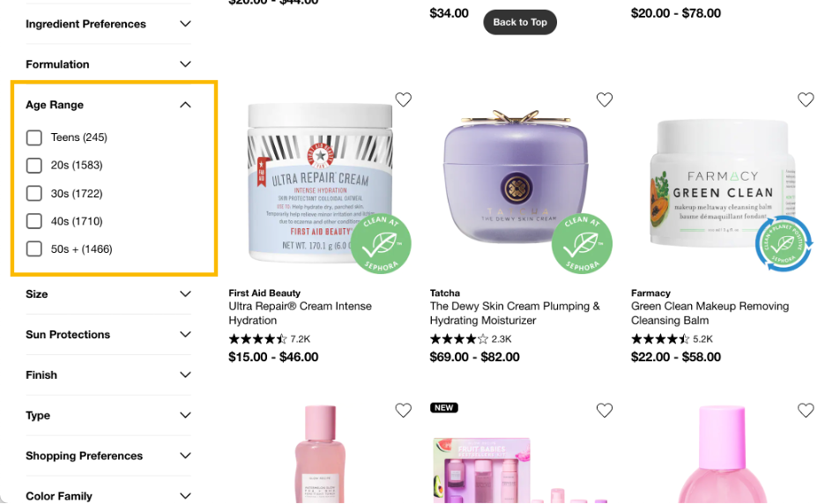Click the Back to Top button
This screenshot has height=504, width=825.
[x=520, y=22]
